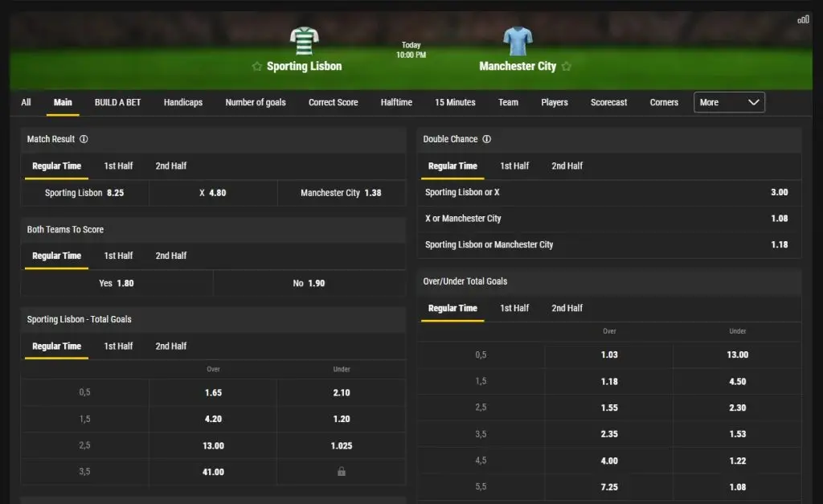The width and height of the screenshot is (823, 504).
Task: Open the Scorecast tab
Action: [x=609, y=102]
